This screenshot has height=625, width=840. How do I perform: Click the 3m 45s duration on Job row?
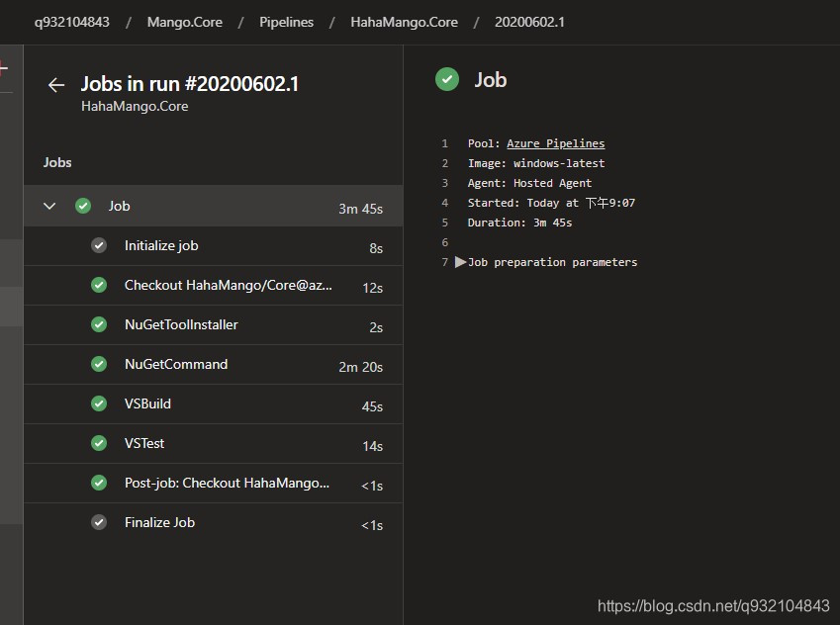click(x=360, y=209)
